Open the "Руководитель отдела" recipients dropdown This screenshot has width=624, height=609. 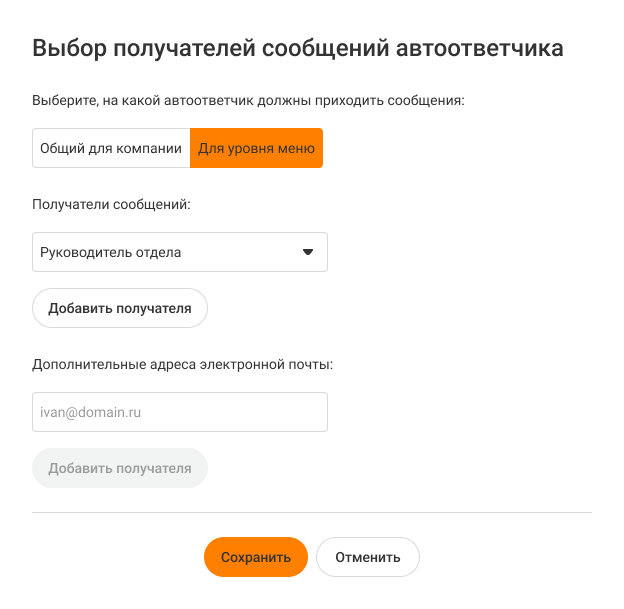180,252
